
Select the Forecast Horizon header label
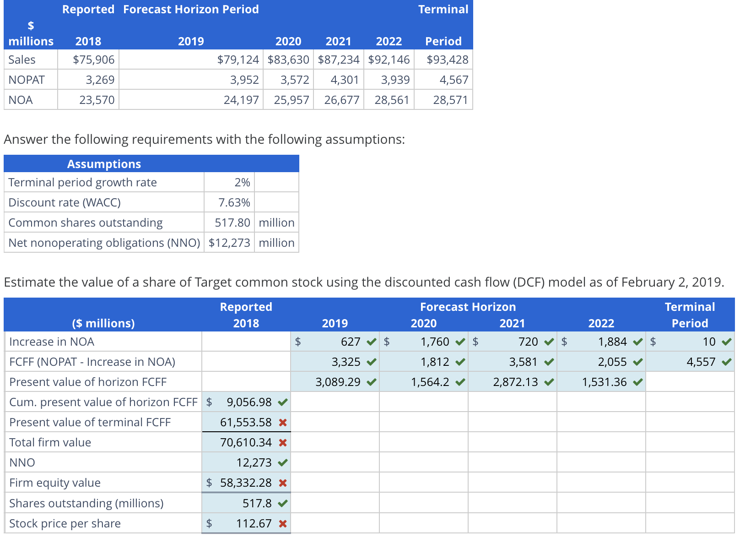pyautogui.click(x=468, y=306)
